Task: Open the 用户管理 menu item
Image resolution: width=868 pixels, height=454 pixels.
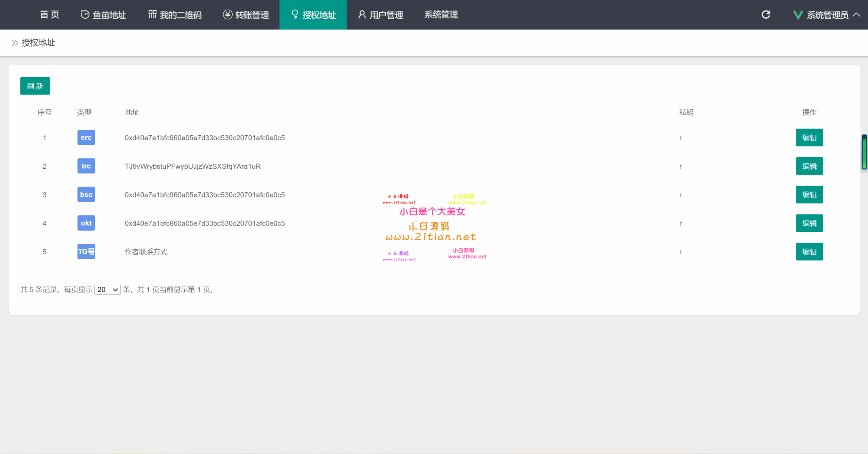Action: [x=380, y=15]
